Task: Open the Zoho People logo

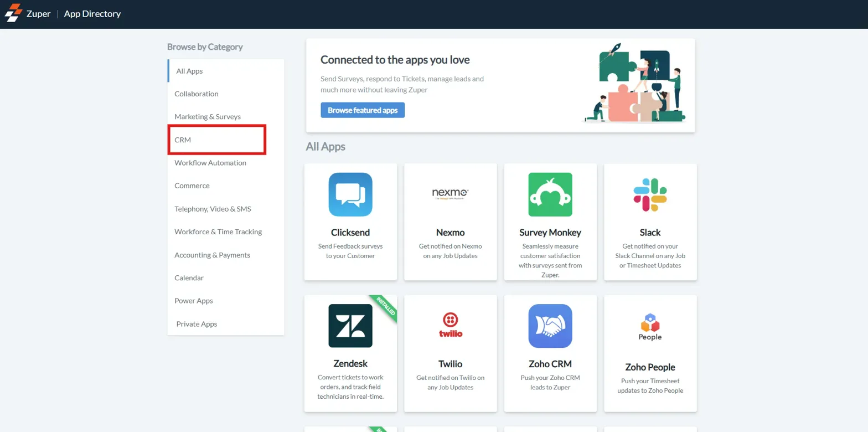Action: [650, 327]
